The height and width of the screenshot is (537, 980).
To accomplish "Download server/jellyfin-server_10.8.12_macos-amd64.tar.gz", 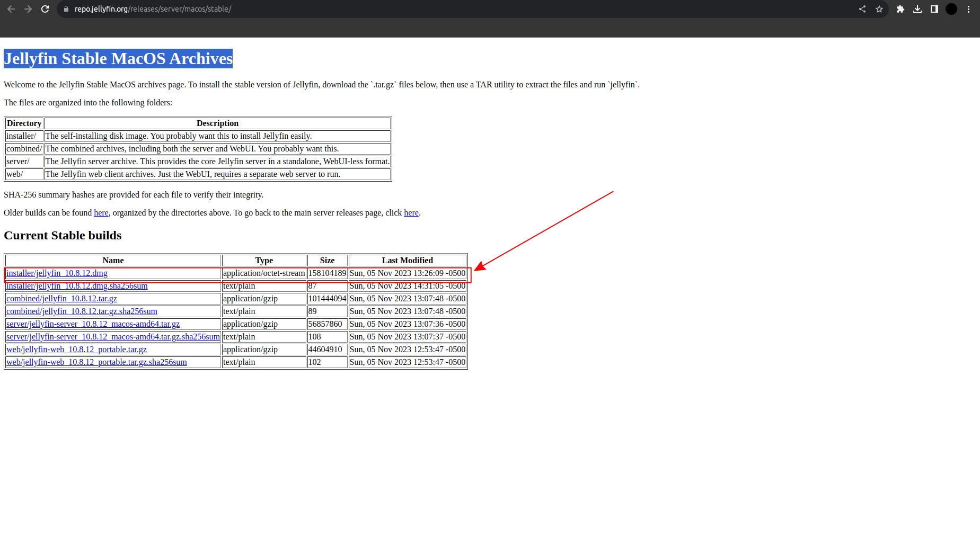I will [x=93, y=324].
